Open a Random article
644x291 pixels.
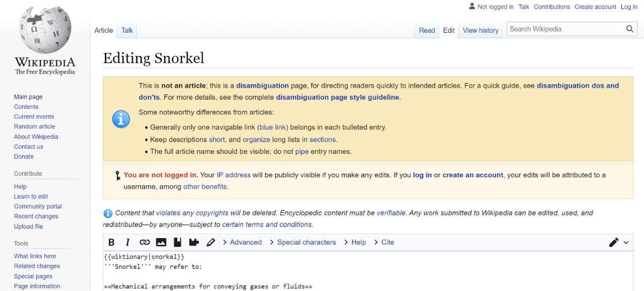tap(35, 126)
